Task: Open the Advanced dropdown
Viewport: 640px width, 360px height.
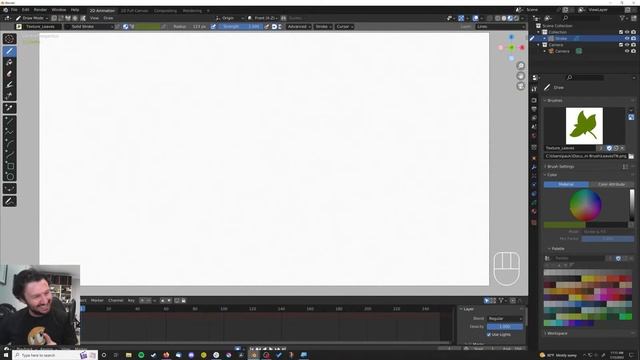Action: pos(298,27)
